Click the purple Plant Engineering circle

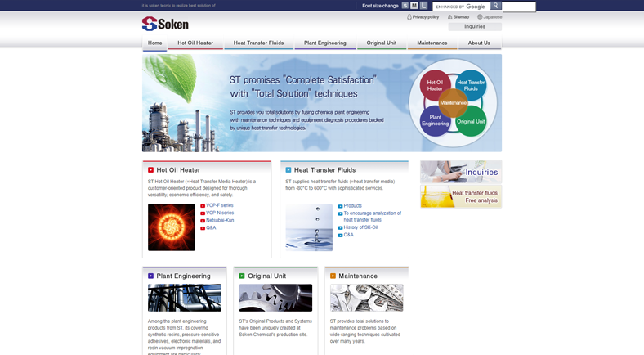[x=435, y=121]
